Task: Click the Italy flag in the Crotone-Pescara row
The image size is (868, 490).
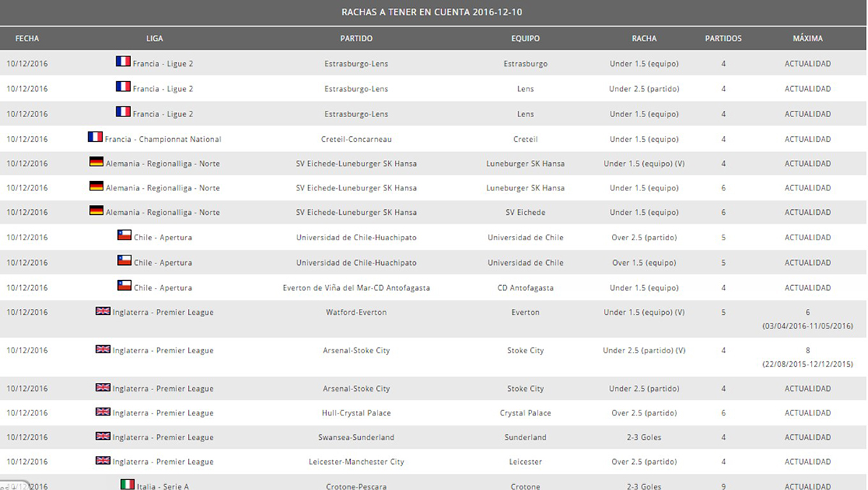Action: [x=127, y=484]
